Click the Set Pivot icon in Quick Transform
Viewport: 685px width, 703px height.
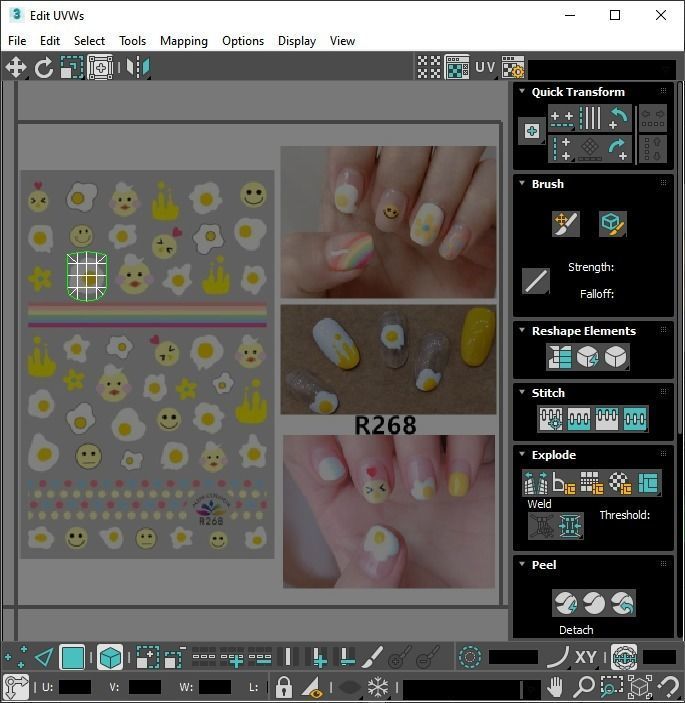[x=532, y=131]
